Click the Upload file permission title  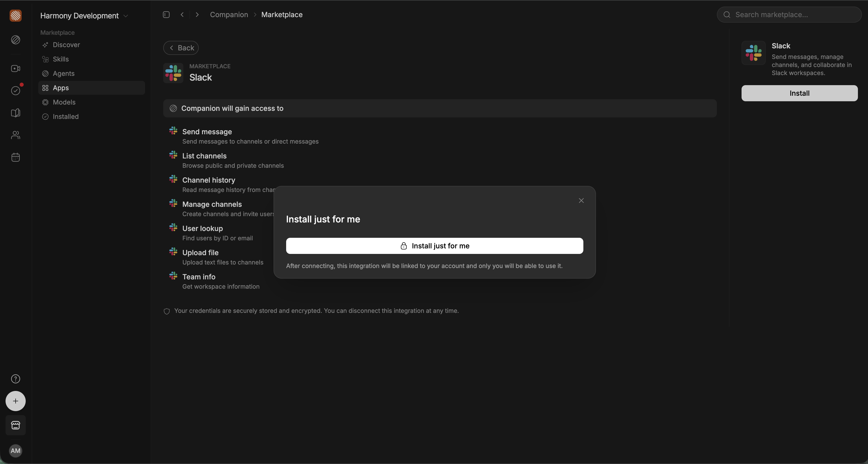[x=201, y=252]
